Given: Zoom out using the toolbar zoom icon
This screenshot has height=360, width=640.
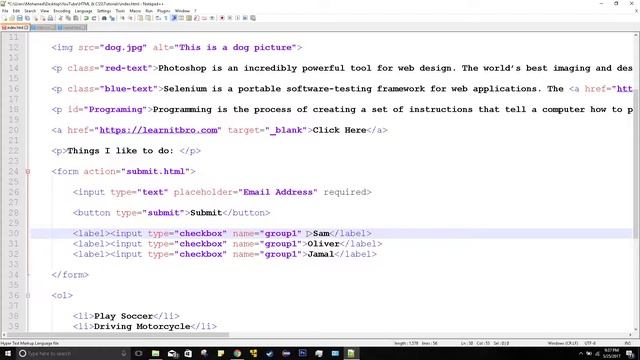Looking at the screenshot, I should 131,18.
